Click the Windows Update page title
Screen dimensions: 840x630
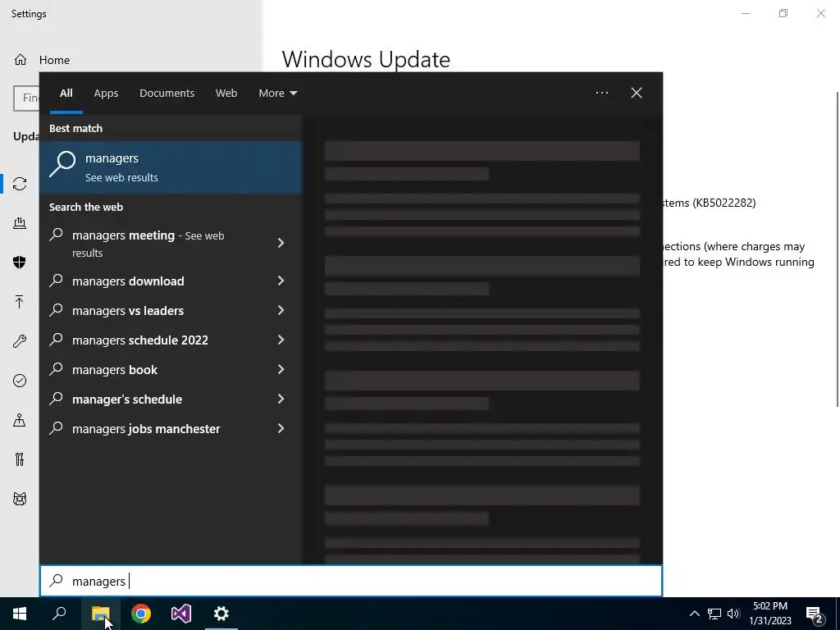[366, 59]
